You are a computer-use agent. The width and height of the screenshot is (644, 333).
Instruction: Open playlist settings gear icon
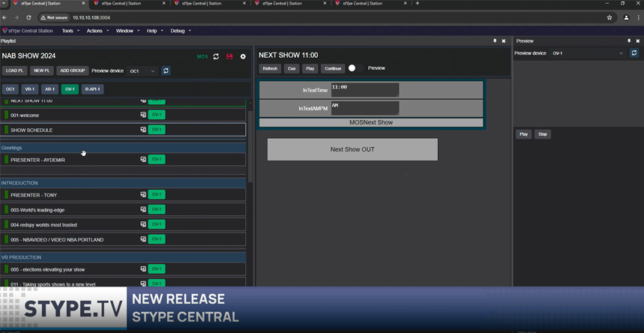point(243,57)
